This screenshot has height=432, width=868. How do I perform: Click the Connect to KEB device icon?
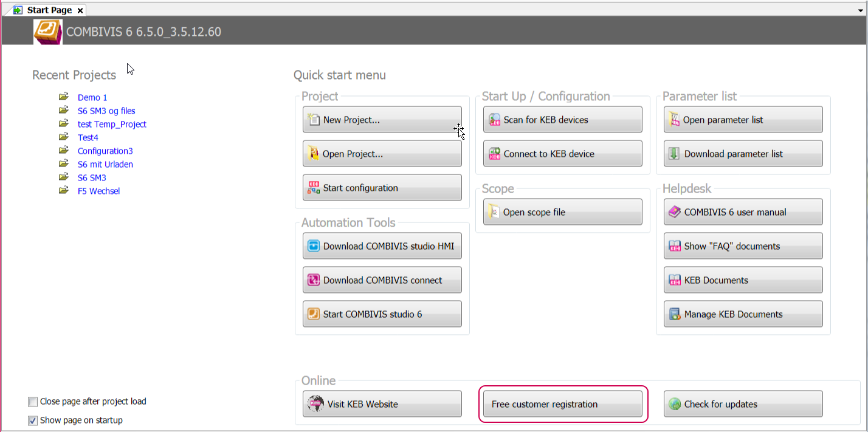(494, 154)
